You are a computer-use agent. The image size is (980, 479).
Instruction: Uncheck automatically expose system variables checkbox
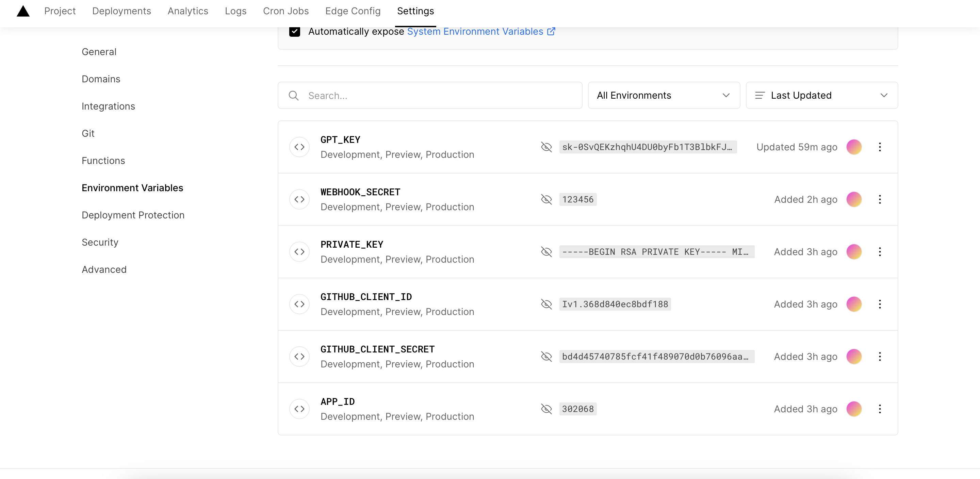(294, 32)
